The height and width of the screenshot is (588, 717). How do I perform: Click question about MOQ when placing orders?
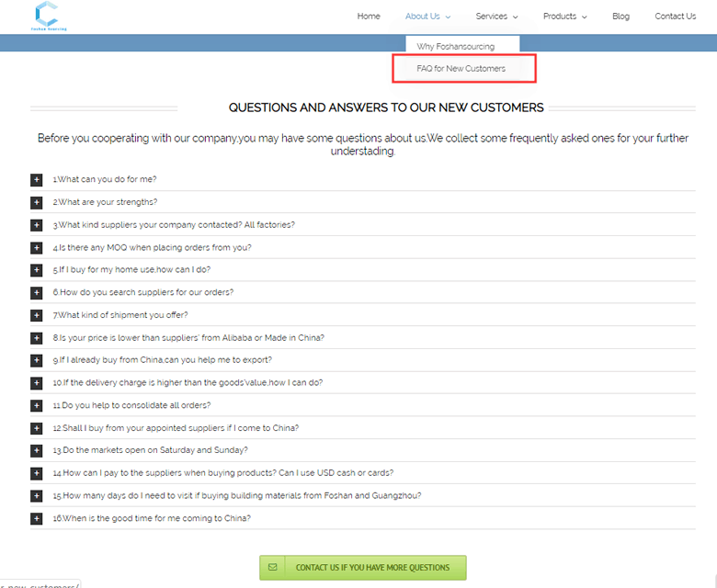(153, 248)
